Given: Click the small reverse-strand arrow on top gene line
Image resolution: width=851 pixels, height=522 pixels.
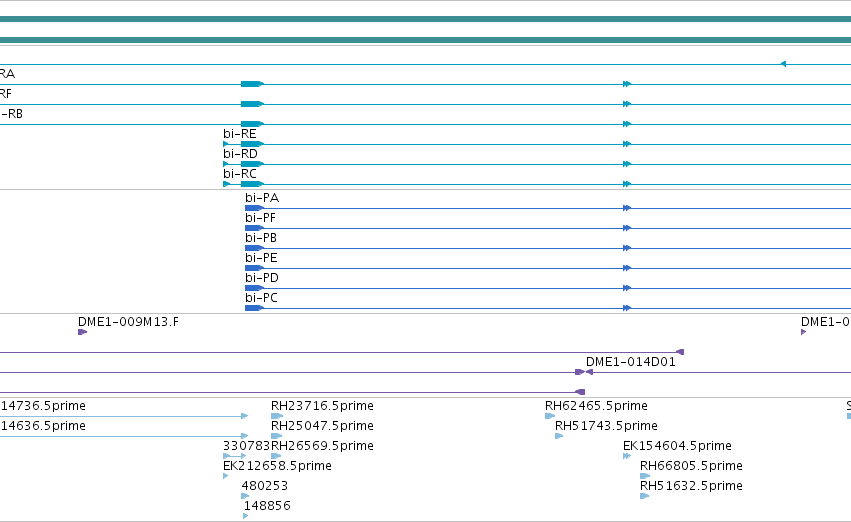Looking at the screenshot, I should (783, 64).
